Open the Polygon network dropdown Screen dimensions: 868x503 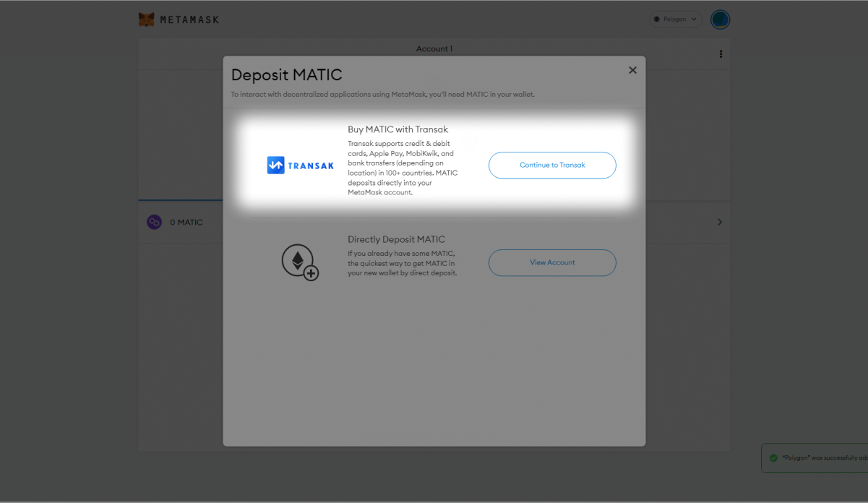[676, 20]
